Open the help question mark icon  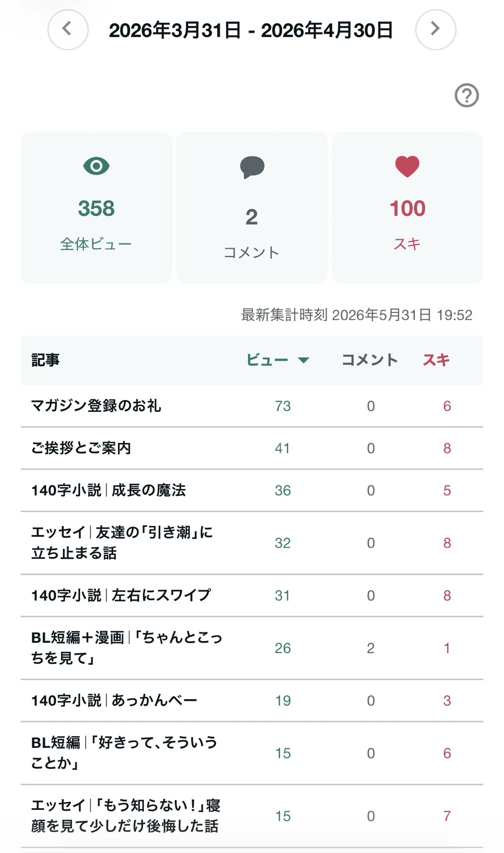(467, 96)
